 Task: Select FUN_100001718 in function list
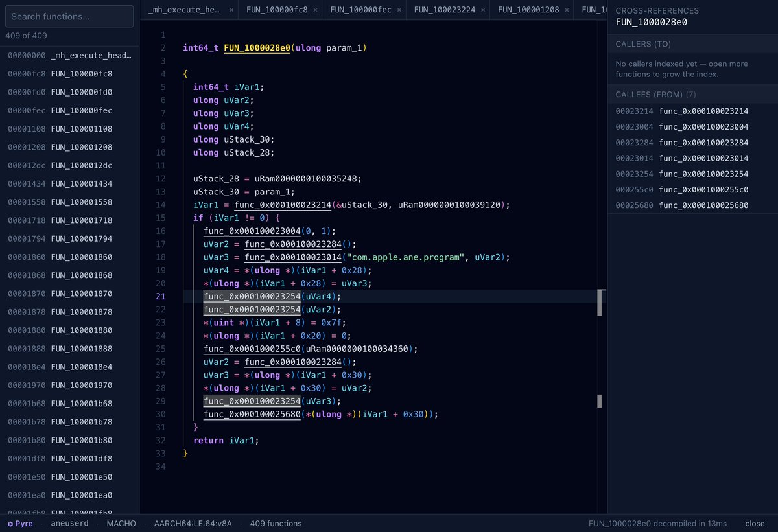(x=69, y=220)
